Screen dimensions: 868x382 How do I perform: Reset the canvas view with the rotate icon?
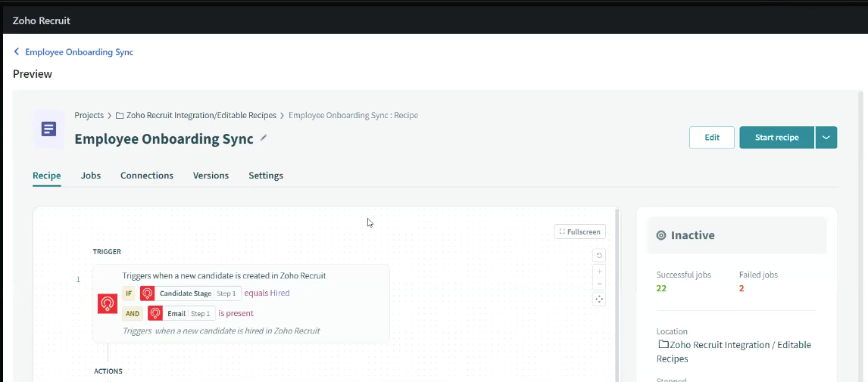coord(599,255)
